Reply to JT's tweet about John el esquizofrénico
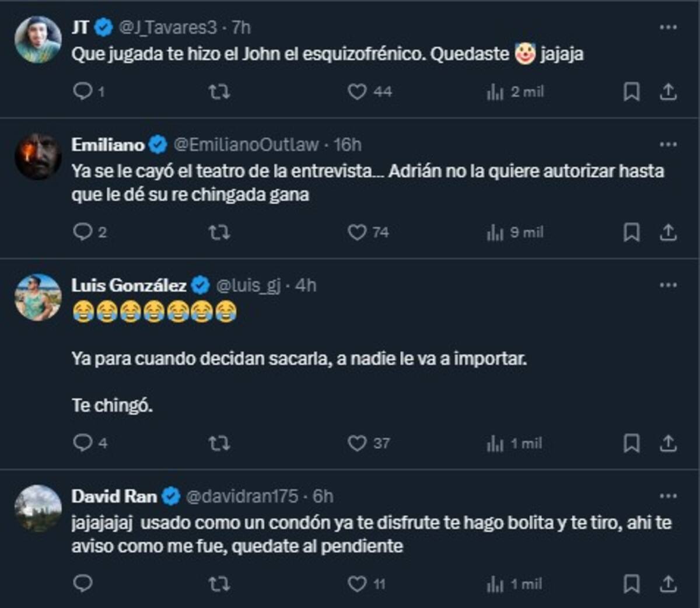 point(83,91)
